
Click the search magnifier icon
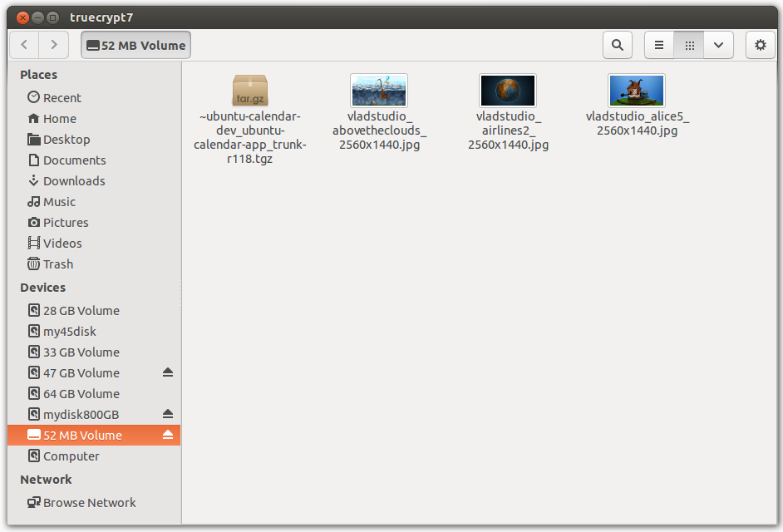point(617,45)
